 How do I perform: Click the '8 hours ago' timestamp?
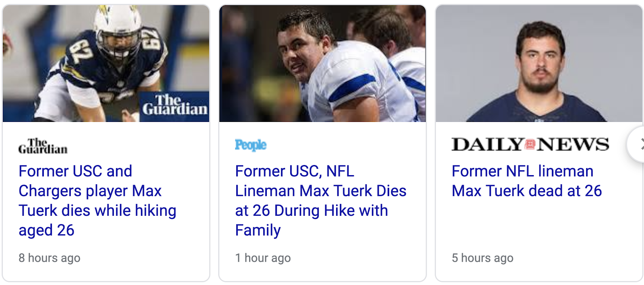click(50, 258)
